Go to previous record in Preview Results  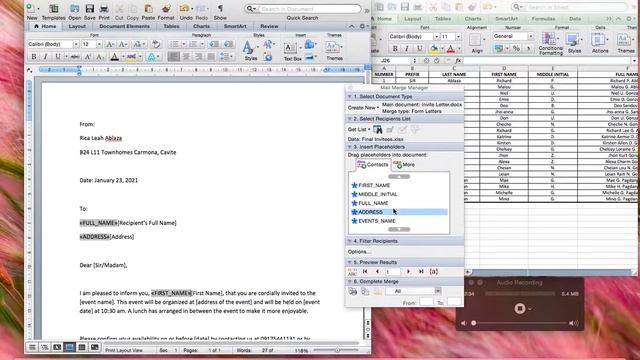pos(377,271)
